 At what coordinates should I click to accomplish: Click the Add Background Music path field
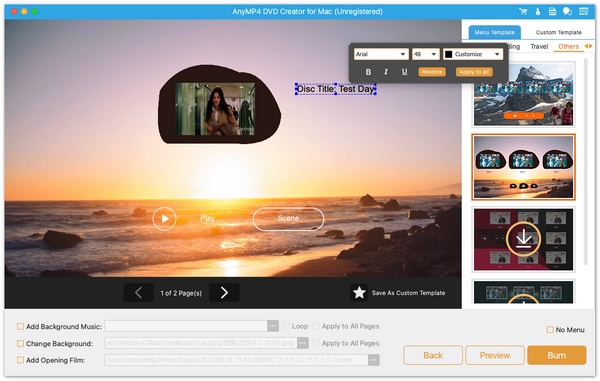pyautogui.click(x=186, y=326)
